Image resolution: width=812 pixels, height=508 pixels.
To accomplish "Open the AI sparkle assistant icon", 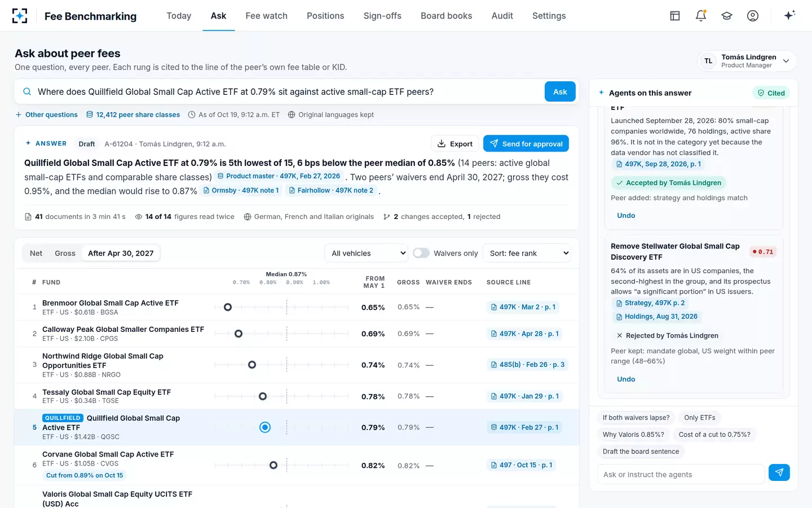I will 789,15.
